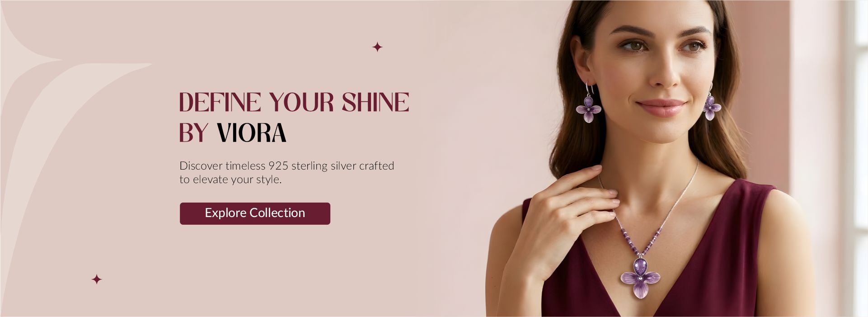Click the teardrop amethyst stone above the pendant
Screen dimensions: 868x317
(x=641, y=264)
